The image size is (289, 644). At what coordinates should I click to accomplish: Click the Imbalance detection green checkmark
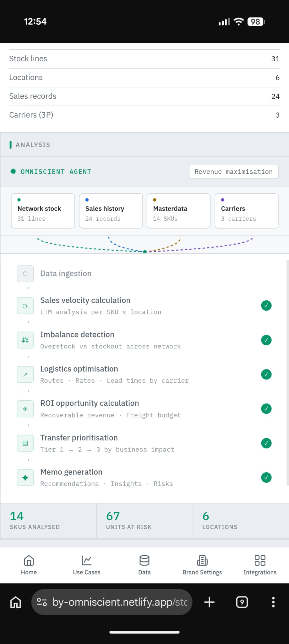click(266, 340)
